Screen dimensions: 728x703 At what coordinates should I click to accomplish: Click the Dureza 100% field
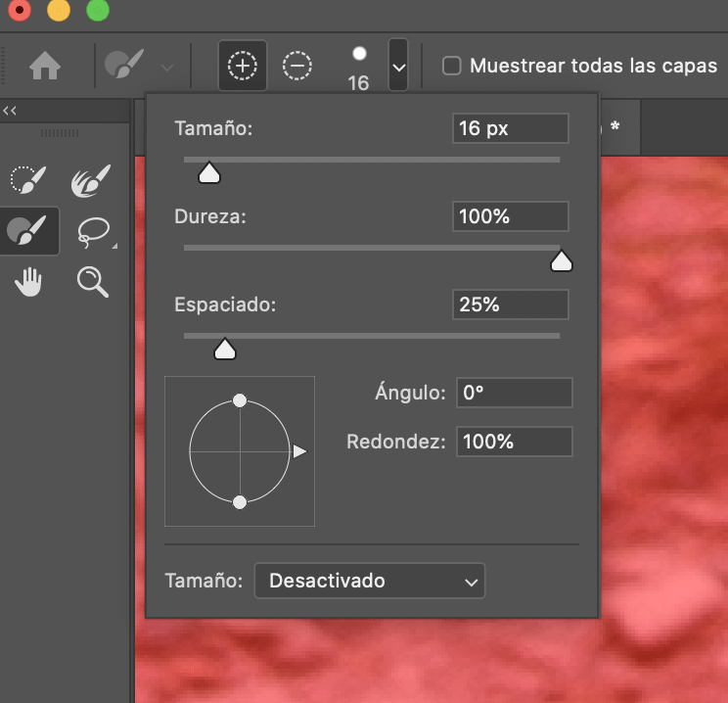pos(511,216)
